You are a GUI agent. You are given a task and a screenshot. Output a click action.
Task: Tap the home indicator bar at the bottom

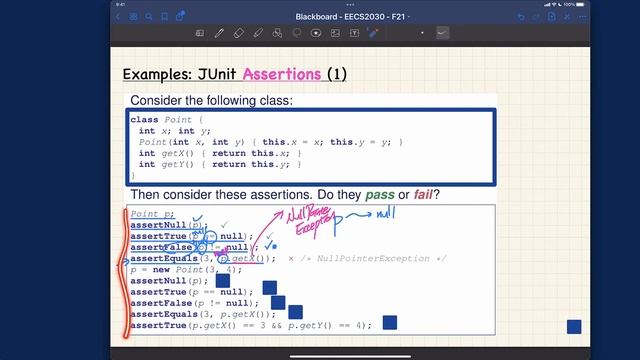tap(350, 357)
